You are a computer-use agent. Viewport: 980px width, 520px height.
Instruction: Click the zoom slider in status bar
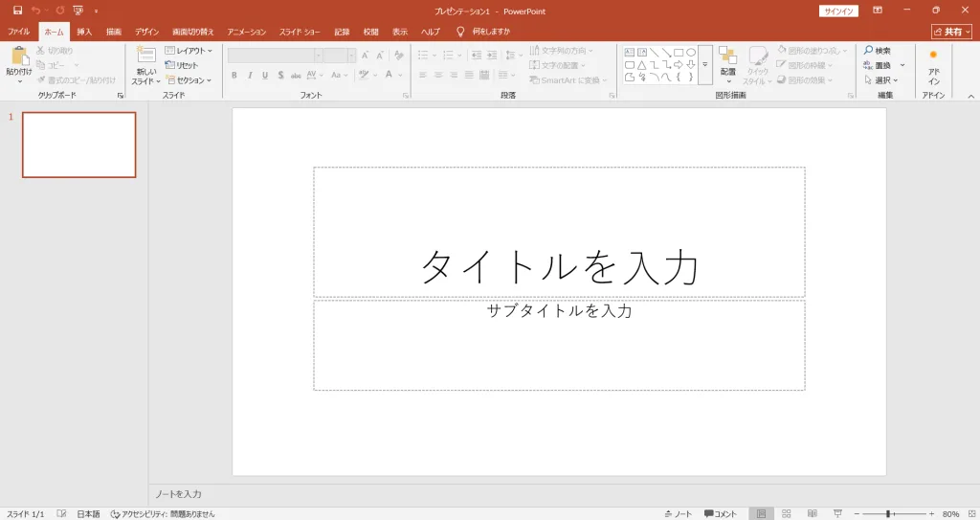tap(888, 514)
